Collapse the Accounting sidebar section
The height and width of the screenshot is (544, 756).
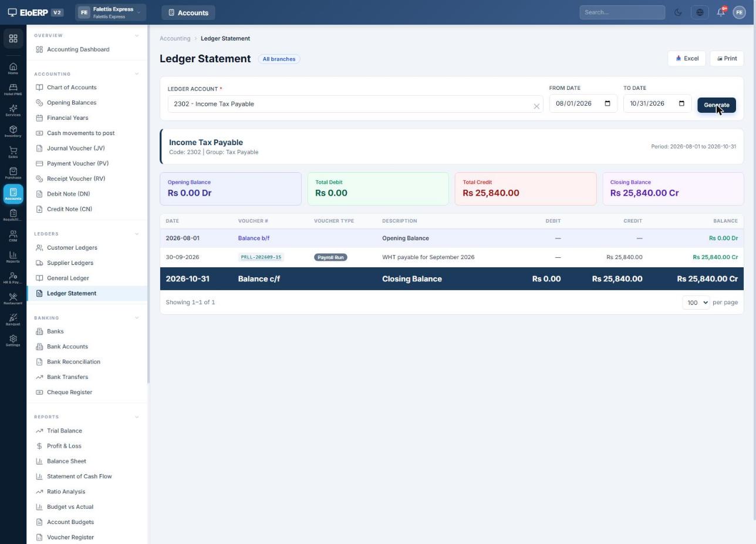(137, 74)
